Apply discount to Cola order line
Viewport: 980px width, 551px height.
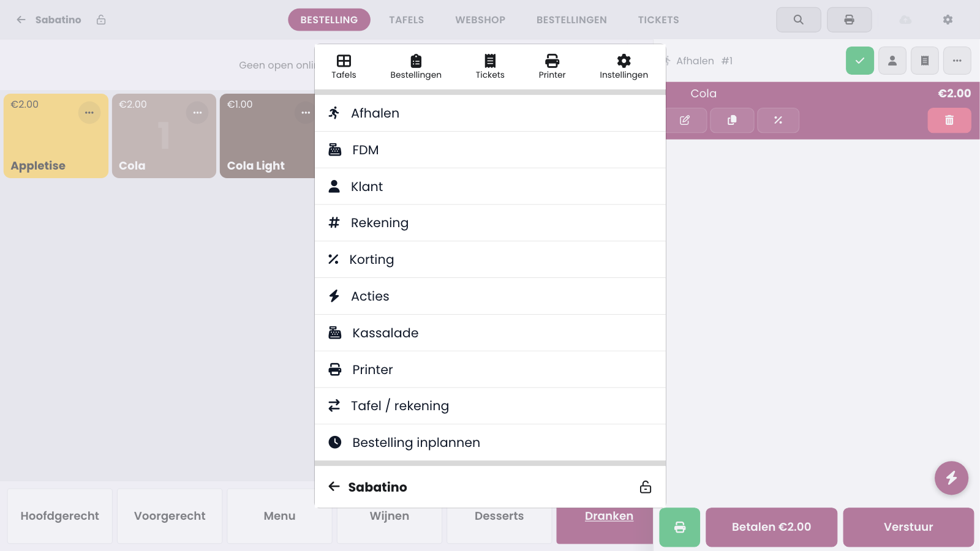778,120
